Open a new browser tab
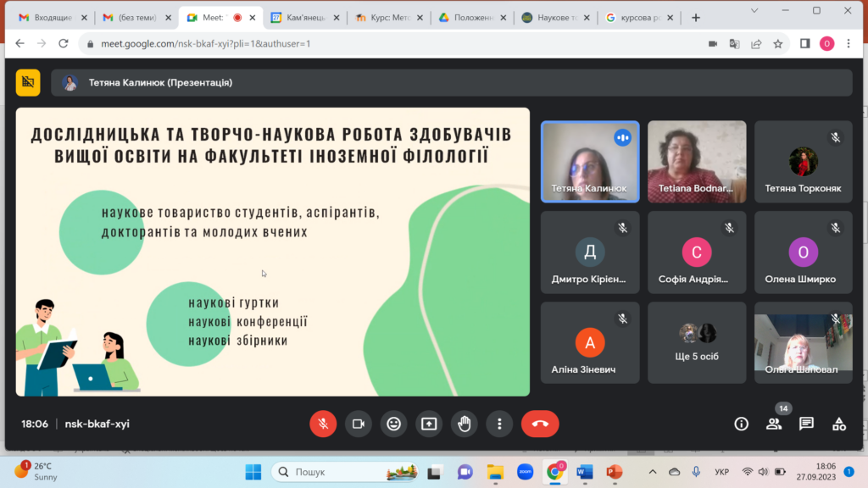The width and height of the screenshot is (868, 488). 696,17
